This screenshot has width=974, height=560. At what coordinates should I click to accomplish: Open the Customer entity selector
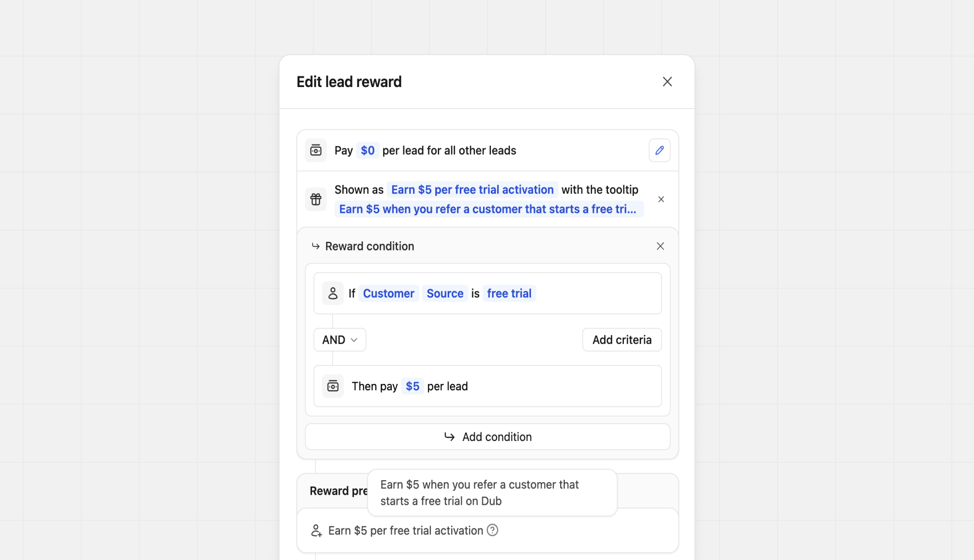[x=388, y=294]
